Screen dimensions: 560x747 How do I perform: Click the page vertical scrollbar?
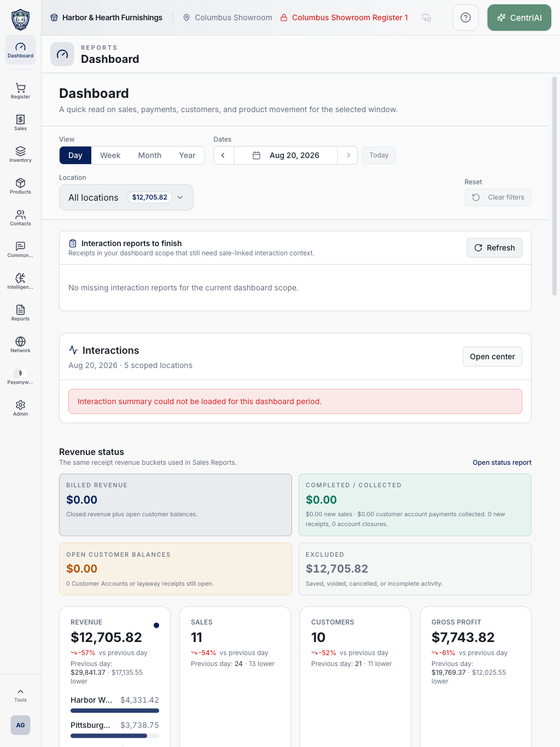[x=555, y=186]
